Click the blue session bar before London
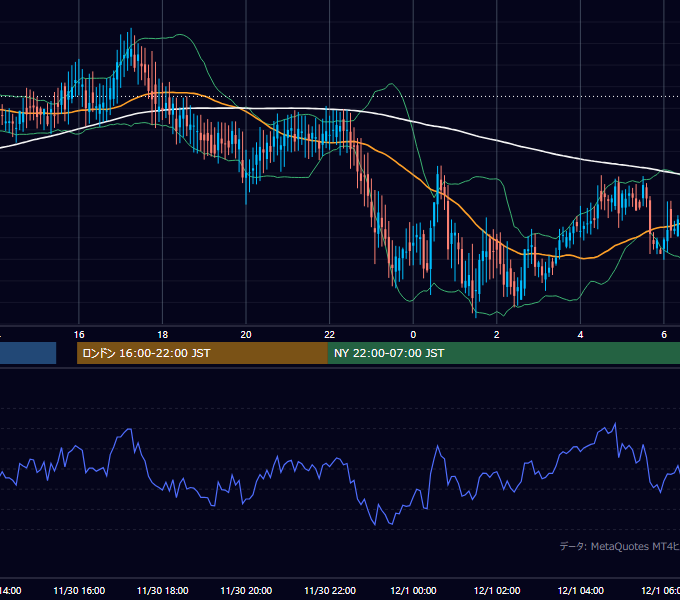The image size is (680, 600). tap(28, 353)
